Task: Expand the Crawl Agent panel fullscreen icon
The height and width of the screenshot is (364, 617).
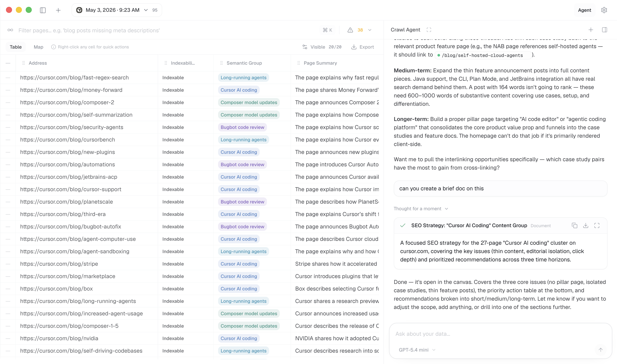Action: [x=429, y=30]
